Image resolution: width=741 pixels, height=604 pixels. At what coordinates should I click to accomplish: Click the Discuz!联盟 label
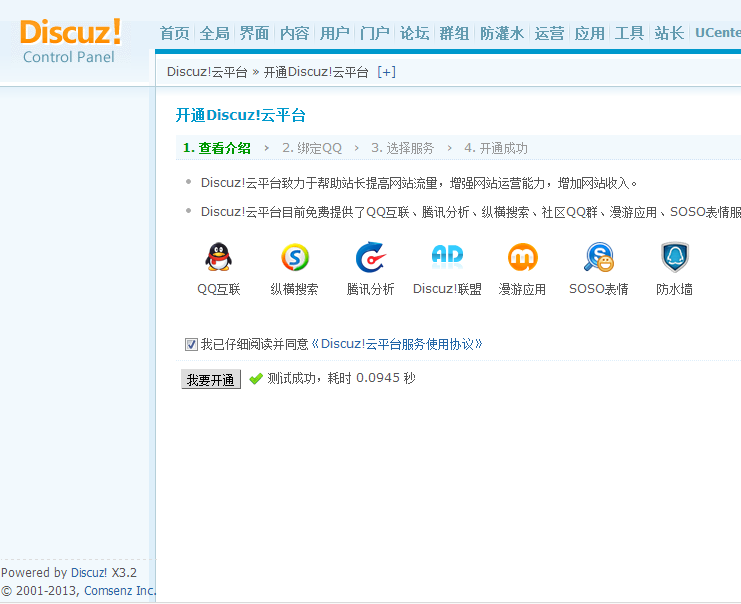click(447, 289)
